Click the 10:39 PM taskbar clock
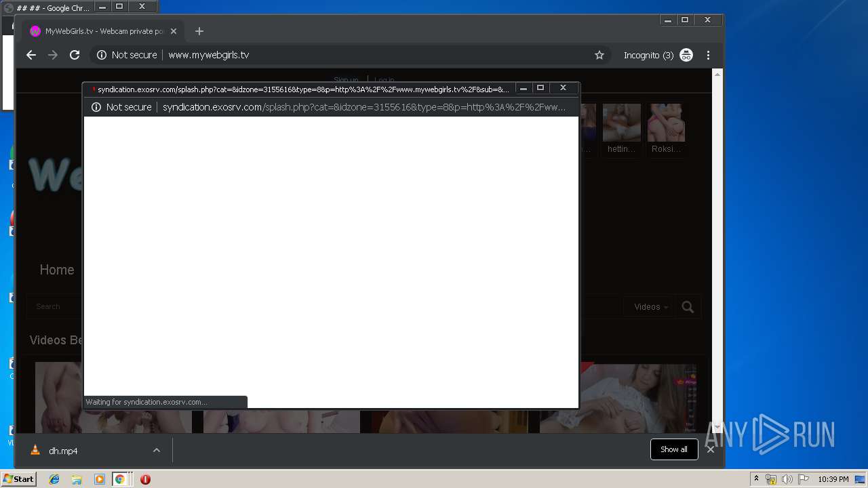The width and height of the screenshot is (868, 488). click(x=833, y=479)
